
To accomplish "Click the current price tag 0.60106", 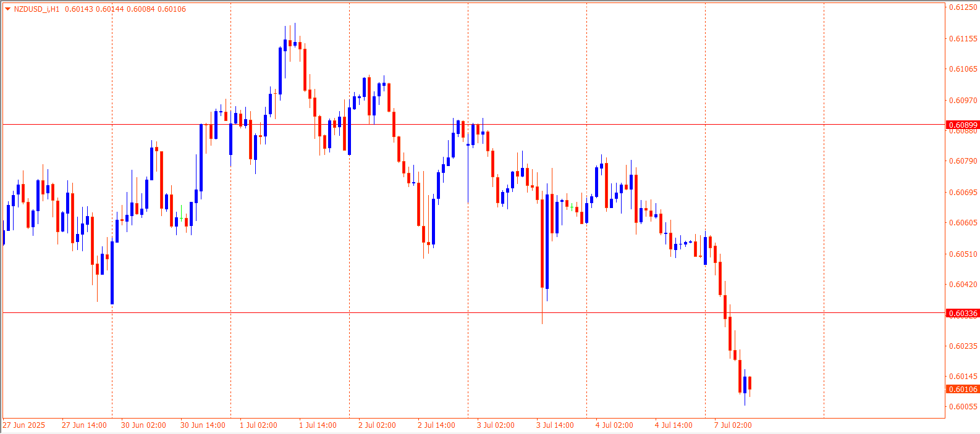I will pyautogui.click(x=963, y=389).
